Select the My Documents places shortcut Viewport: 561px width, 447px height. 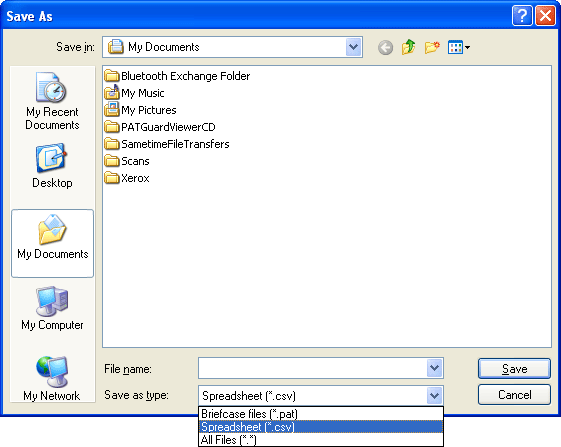(53, 243)
